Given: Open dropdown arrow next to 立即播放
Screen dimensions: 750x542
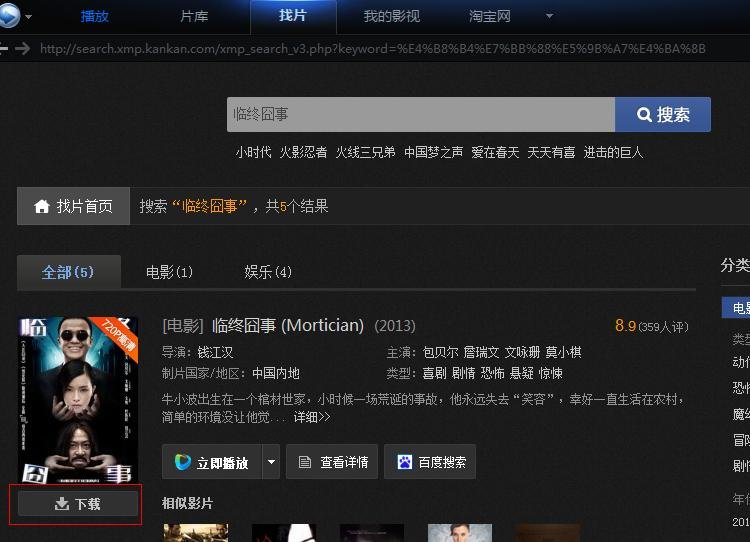Looking at the screenshot, I should pyautogui.click(x=271, y=462).
